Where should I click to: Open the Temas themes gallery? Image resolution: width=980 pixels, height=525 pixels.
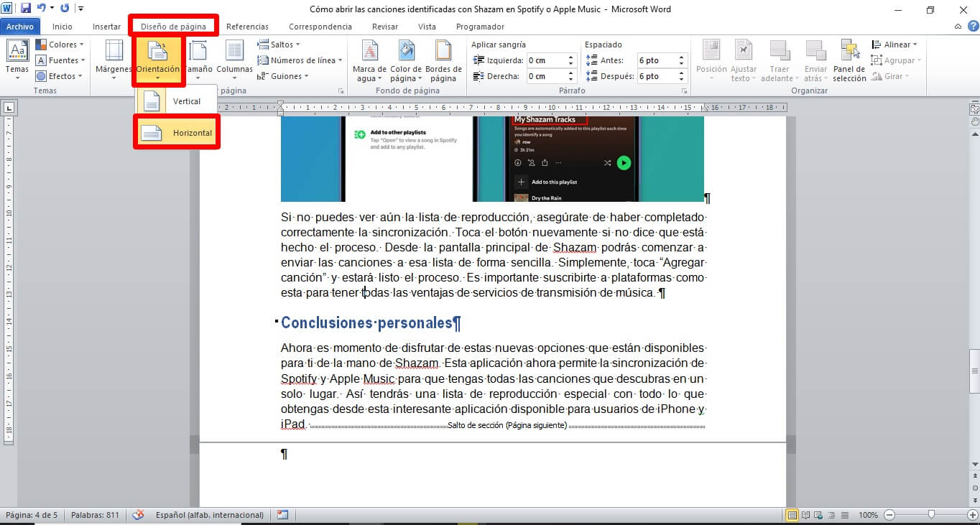(x=17, y=60)
